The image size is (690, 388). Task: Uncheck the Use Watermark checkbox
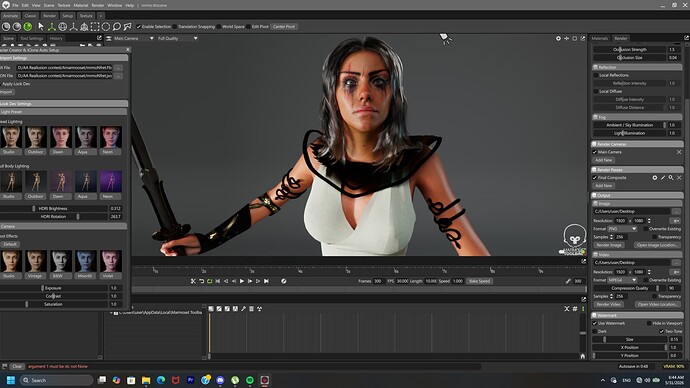[x=595, y=323]
